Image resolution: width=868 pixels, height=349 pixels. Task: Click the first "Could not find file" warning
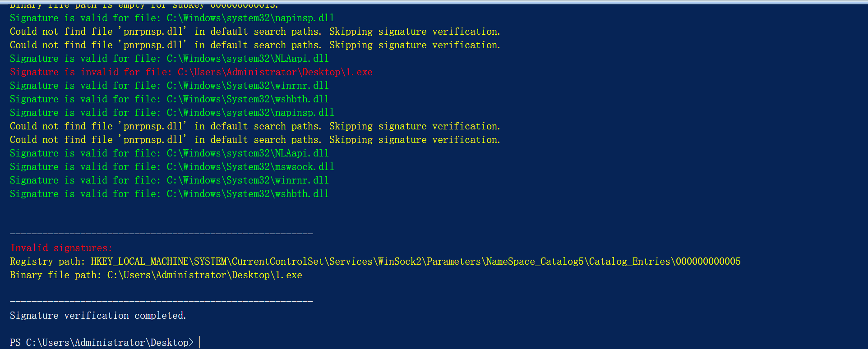click(x=255, y=32)
